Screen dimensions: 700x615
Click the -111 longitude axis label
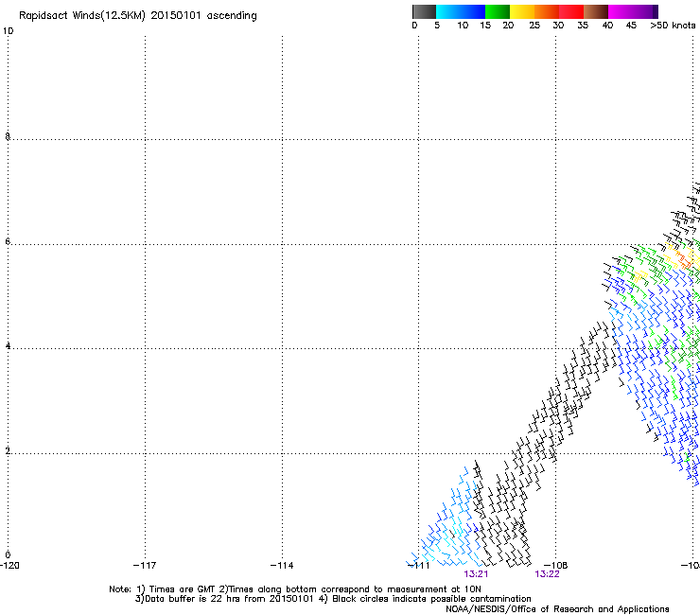419,566
